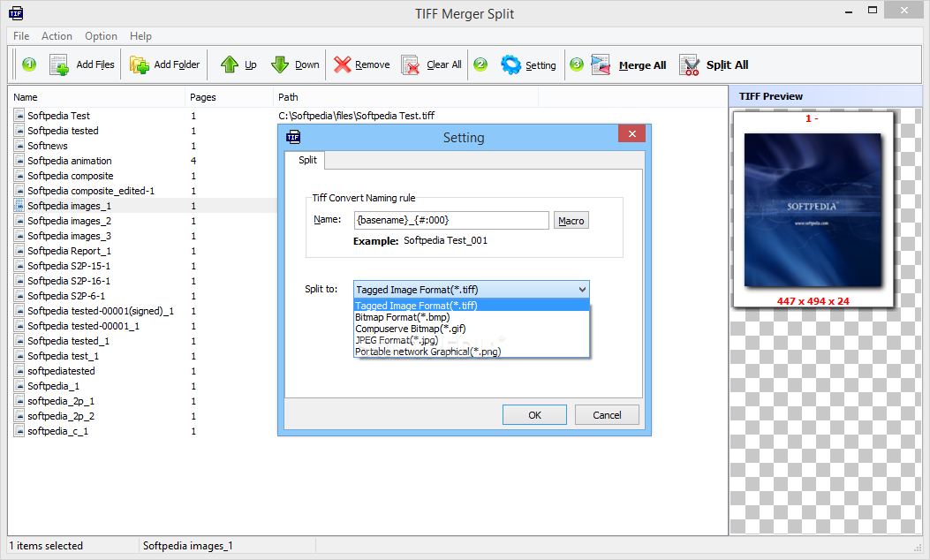
Task: Choose Bitmap Format(*.bmp) option
Action: pos(472,317)
